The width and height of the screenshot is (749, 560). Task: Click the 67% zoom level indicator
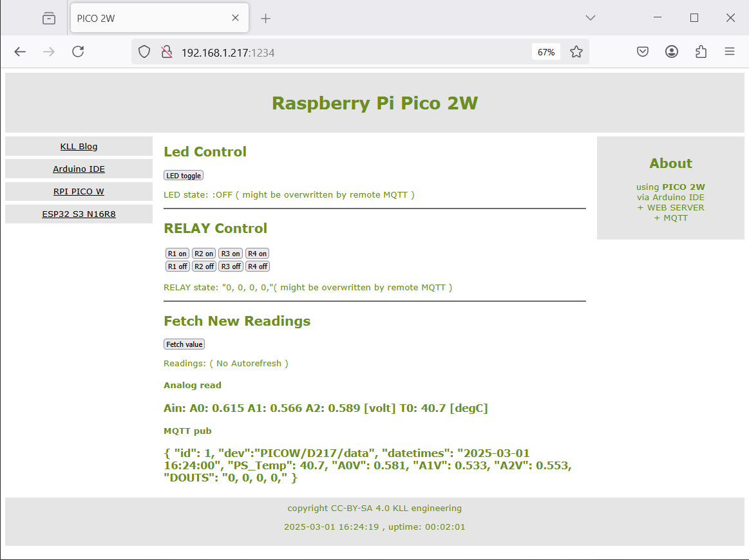tap(546, 52)
